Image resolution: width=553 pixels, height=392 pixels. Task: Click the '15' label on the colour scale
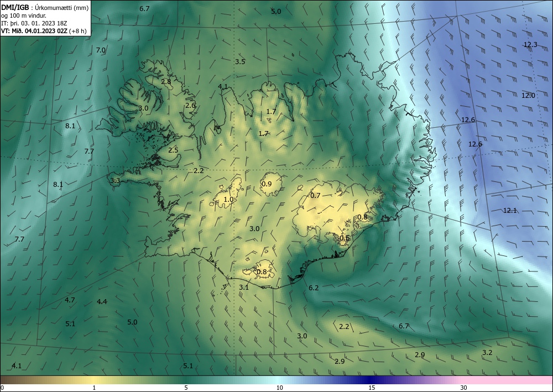(x=372, y=388)
